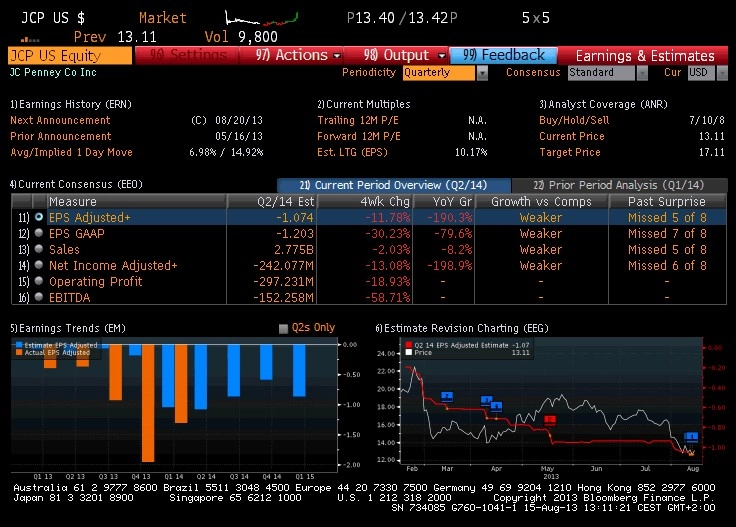Expand the 97) Actions menu

pyautogui.click(x=291, y=55)
